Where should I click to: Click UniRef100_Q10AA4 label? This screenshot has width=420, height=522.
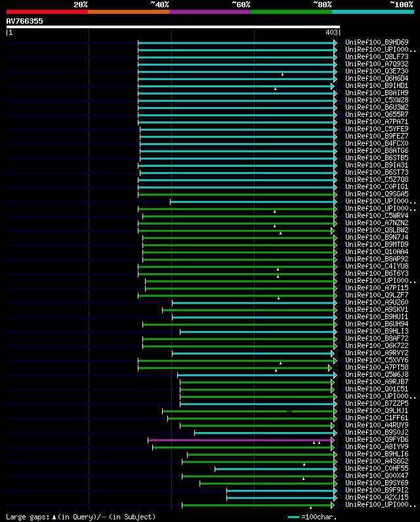(377, 251)
